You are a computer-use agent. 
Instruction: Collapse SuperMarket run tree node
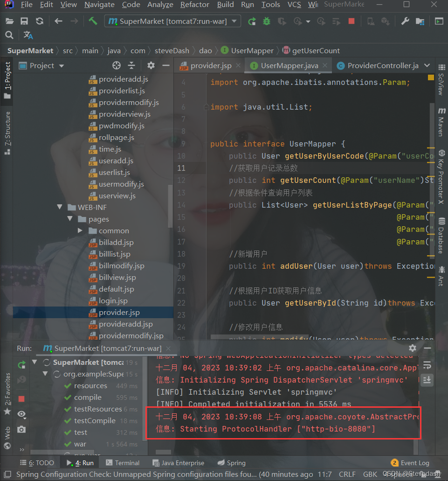pos(34,362)
